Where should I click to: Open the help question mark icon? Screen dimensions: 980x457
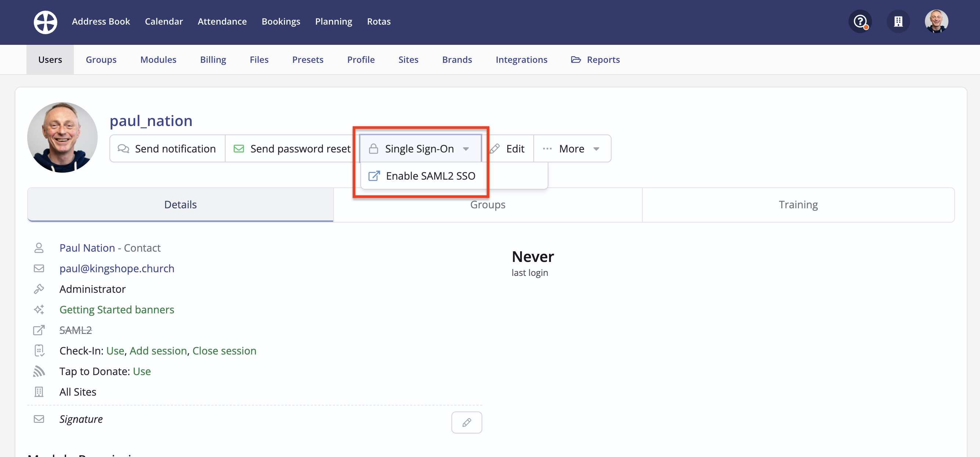[860, 21]
